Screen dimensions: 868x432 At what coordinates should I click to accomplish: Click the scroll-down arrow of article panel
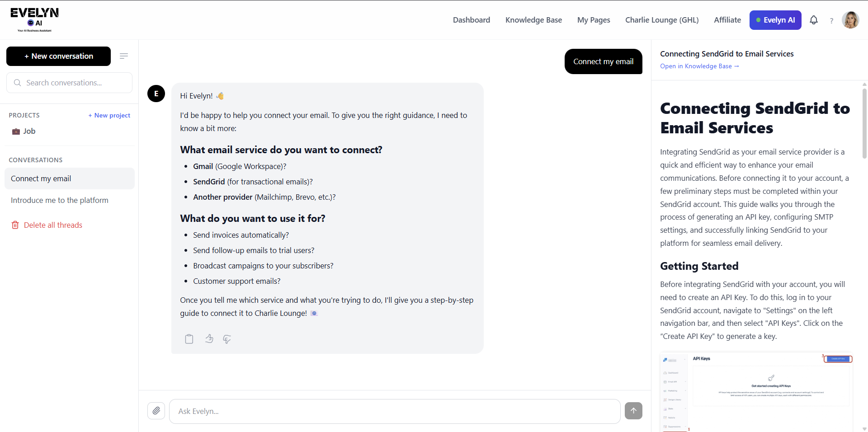pos(864,429)
